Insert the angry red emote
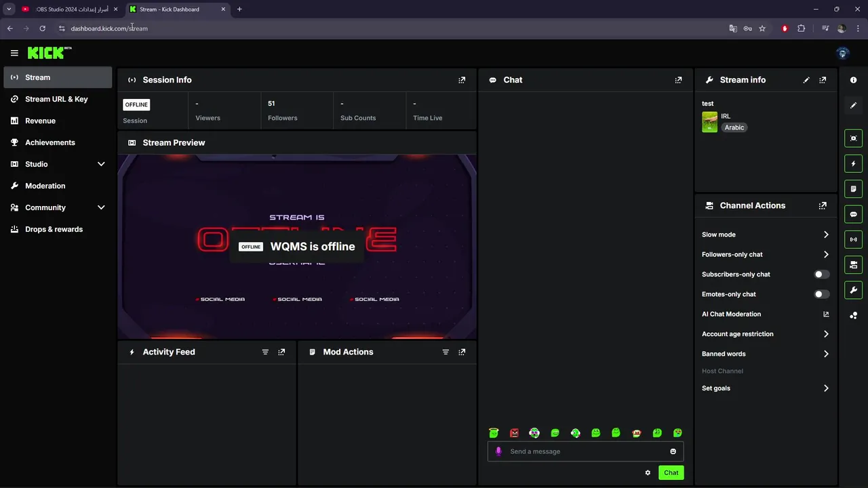Image resolution: width=868 pixels, height=488 pixels. [514, 433]
